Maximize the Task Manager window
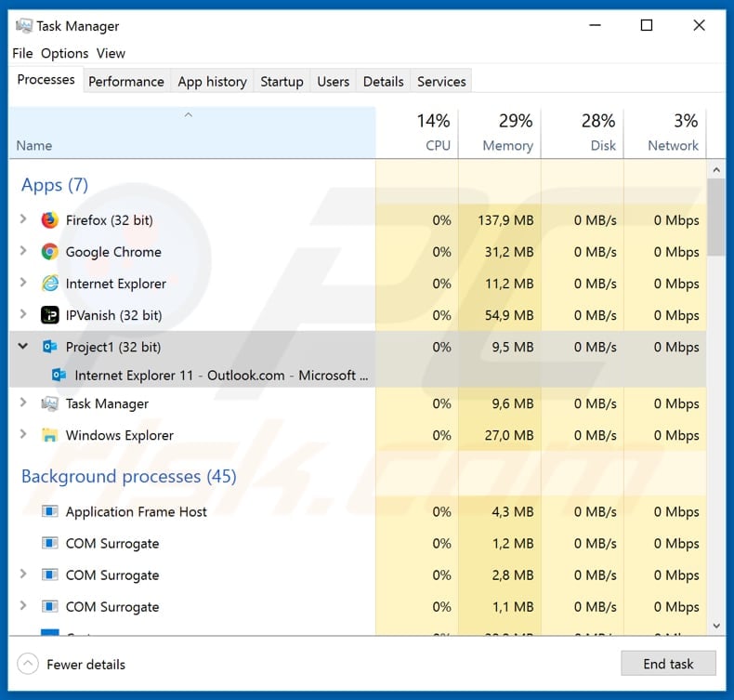Screen dimensions: 734x700 tap(647, 25)
